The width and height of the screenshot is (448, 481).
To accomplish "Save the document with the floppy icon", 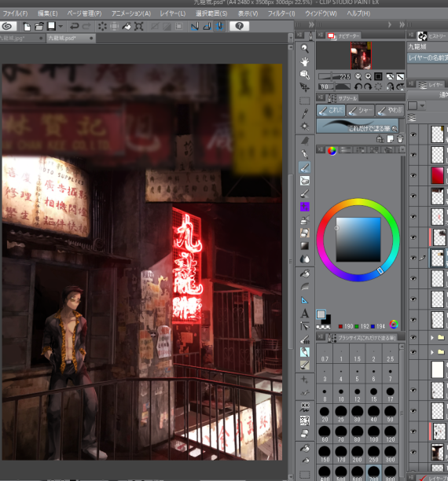I will point(51,27).
